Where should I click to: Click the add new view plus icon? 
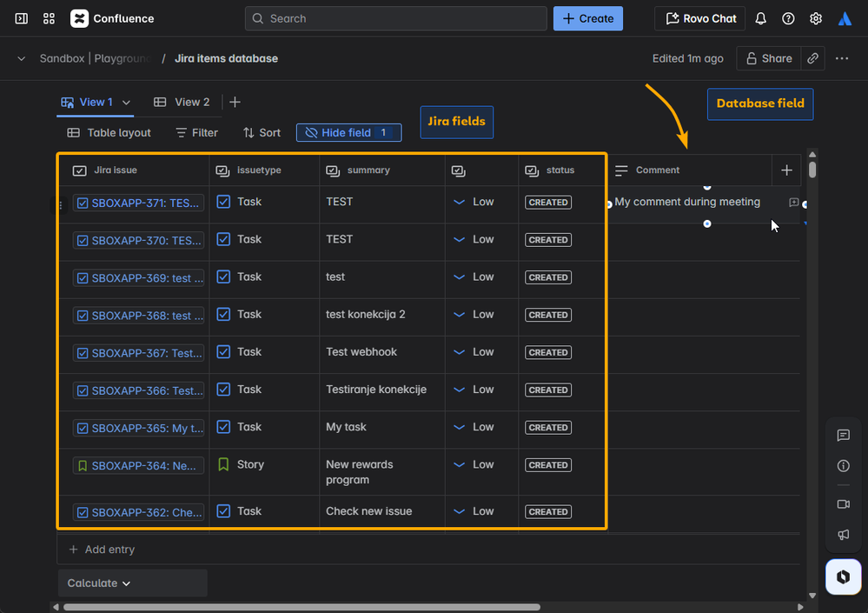(x=235, y=102)
